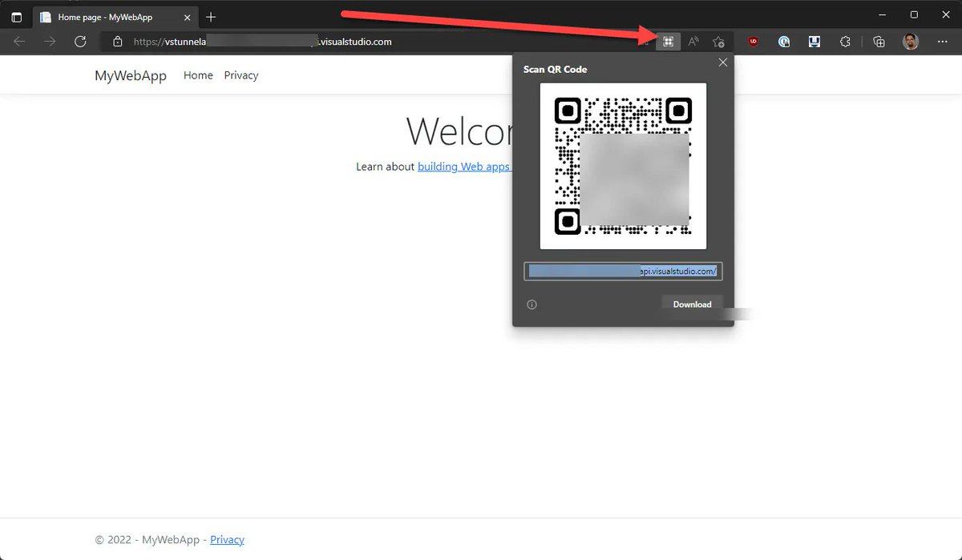Refresh the current page

coord(80,42)
